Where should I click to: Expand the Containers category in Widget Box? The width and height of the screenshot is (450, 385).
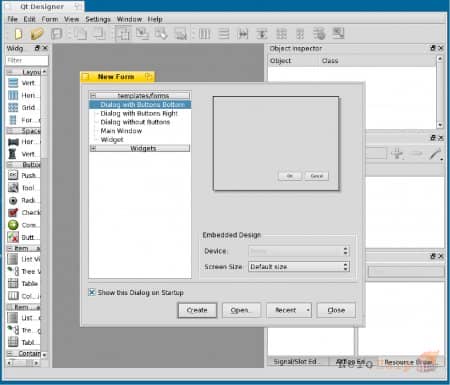coord(10,353)
